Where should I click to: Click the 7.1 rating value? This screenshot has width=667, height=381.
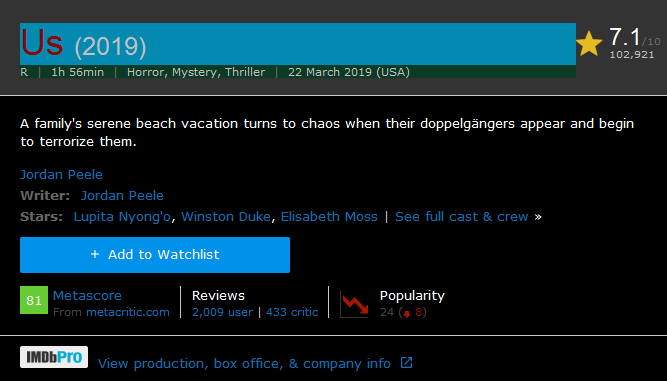(x=624, y=37)
